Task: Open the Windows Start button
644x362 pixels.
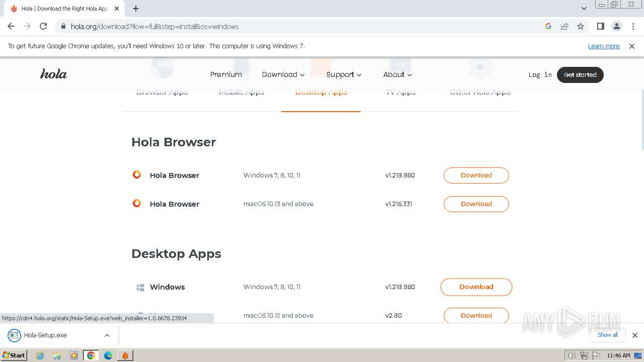Action: [x=14, y=355]
